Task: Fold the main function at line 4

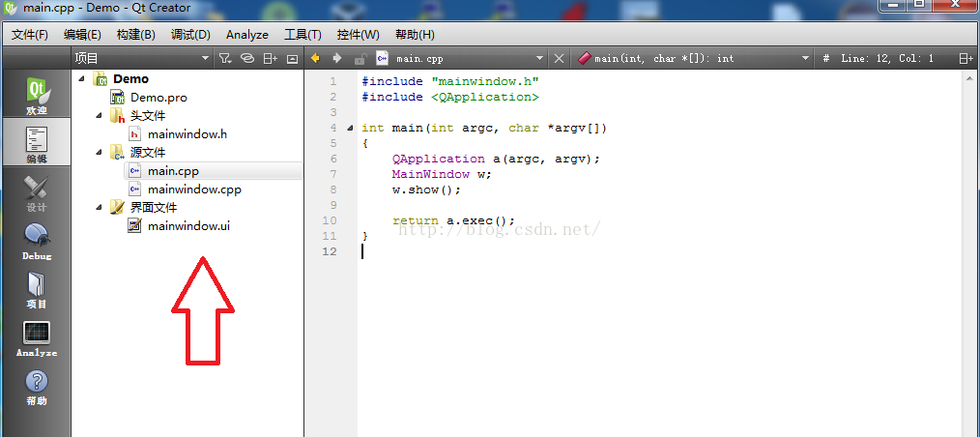Action: pos(349,129)
